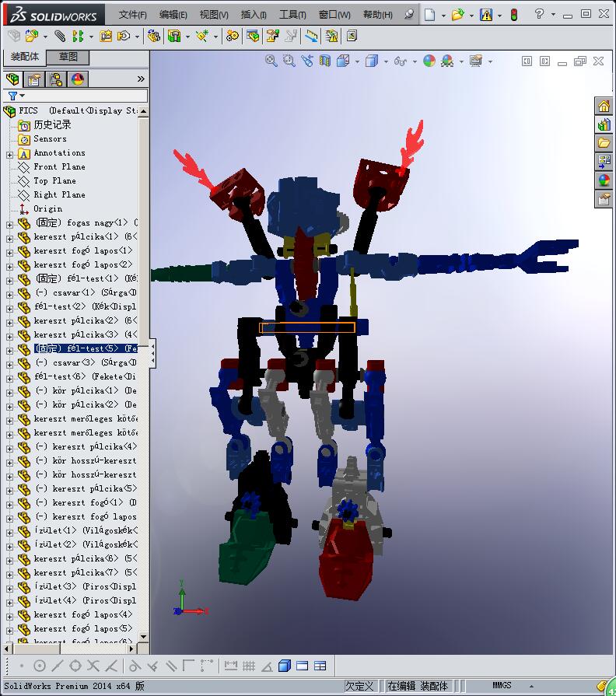
Task: Expand the csavar<1> component node
Action: [x=10, y=295]
